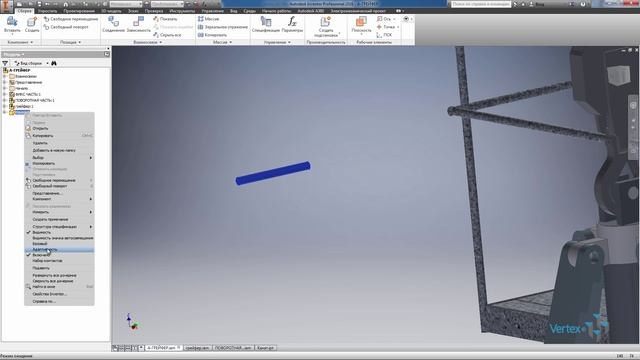Open the Измерить submenu in context menu

59,212
